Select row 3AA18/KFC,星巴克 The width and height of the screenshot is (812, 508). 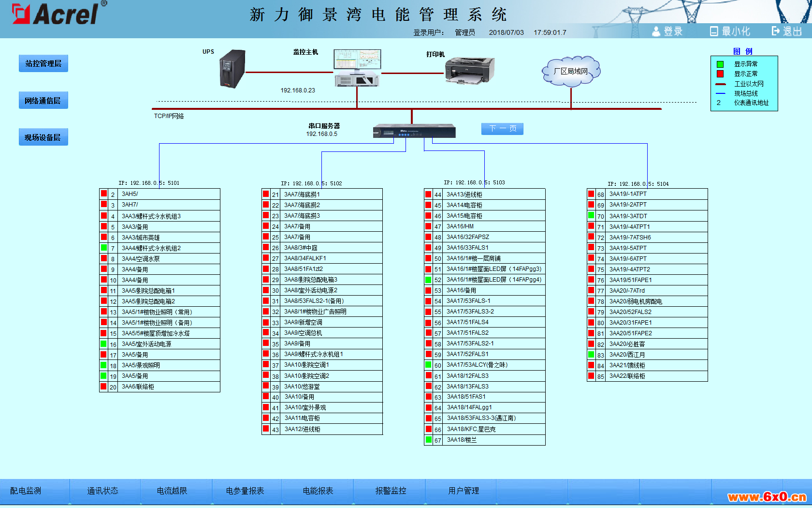[x=485, y=429]
